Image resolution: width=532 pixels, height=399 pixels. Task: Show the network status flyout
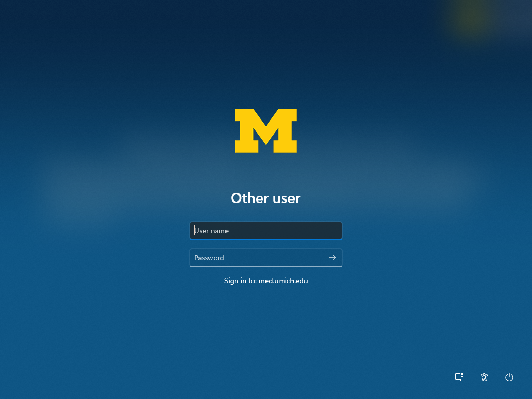[459, 377]
